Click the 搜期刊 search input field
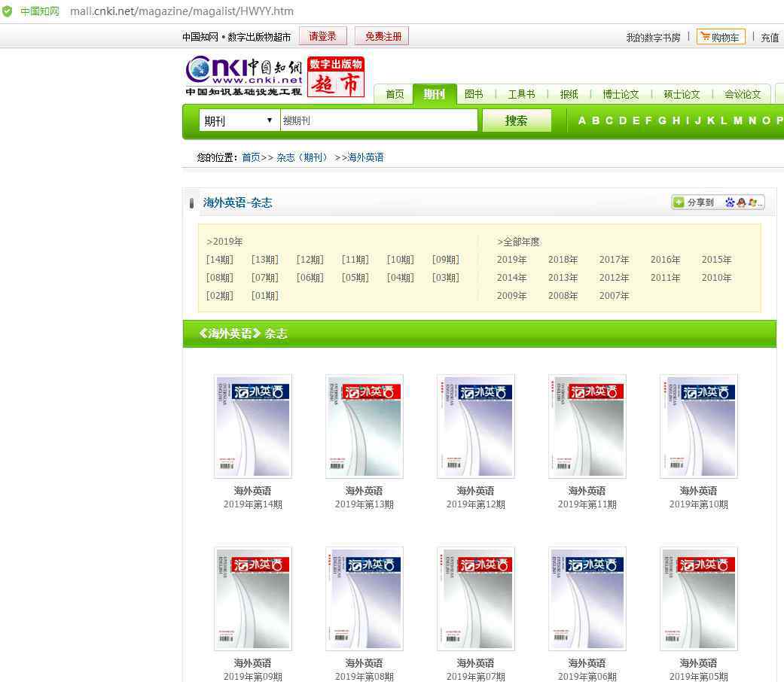The height and width of the screenshot is (682, 784). pos(379,120)
